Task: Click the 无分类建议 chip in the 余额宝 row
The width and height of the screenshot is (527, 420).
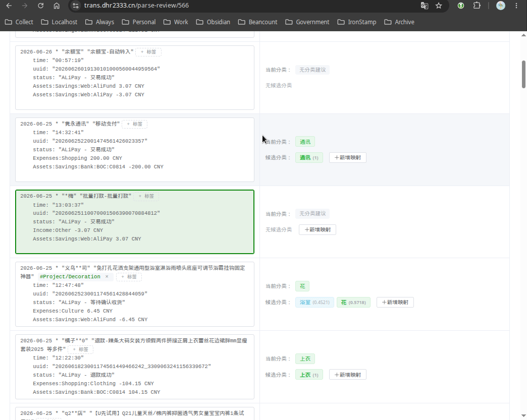Action: point(312,70)
